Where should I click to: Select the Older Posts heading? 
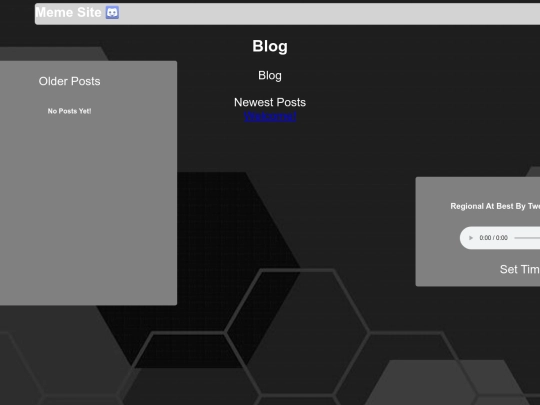pos(70,81)
